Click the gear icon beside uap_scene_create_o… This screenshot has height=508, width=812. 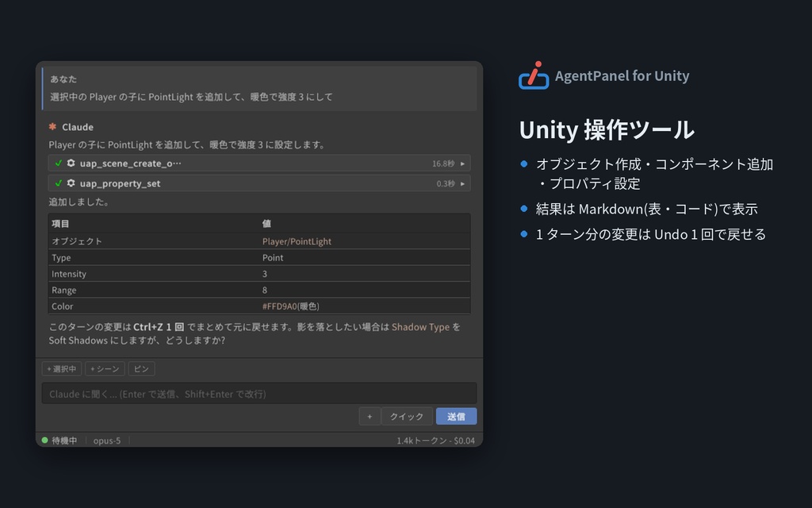tap(71, 163)
